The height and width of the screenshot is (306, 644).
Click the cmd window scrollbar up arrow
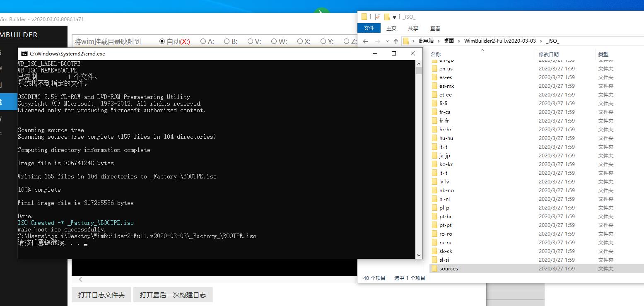coord(419,63)
